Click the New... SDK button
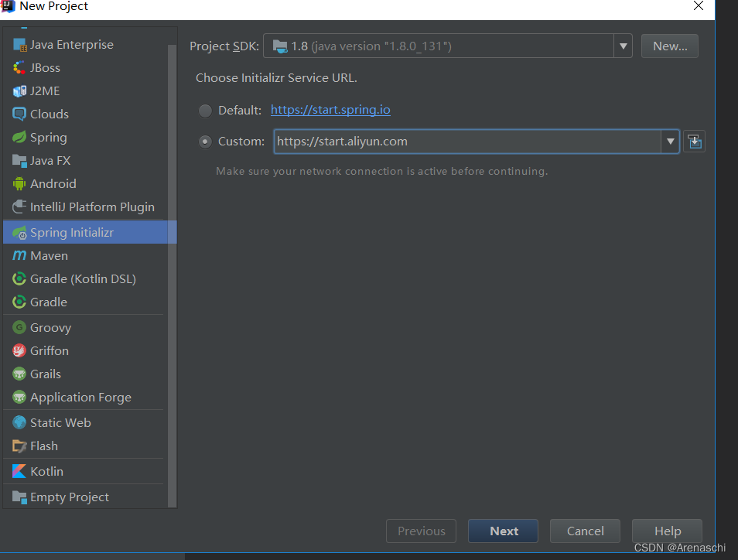 (669, 46)
